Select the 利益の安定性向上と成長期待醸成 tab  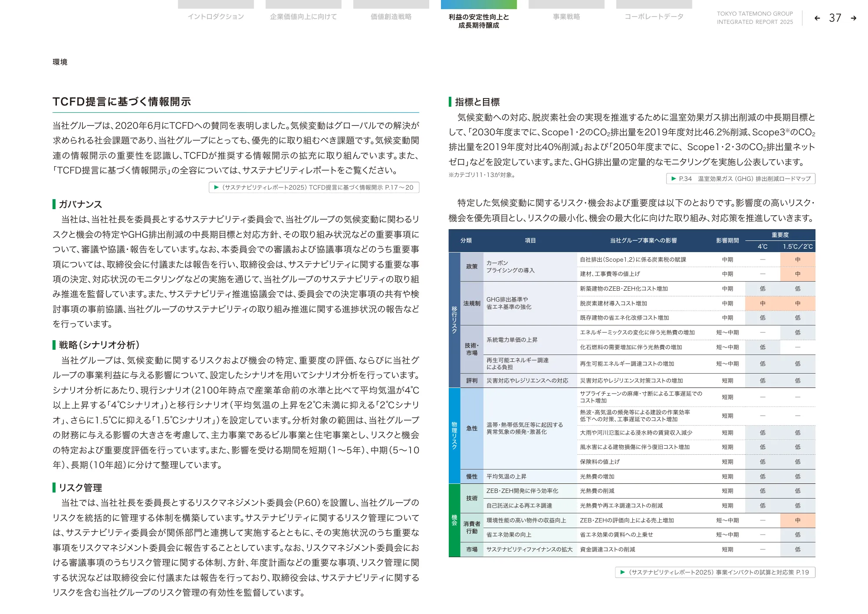pyautogui.click(x=479, y=21)
